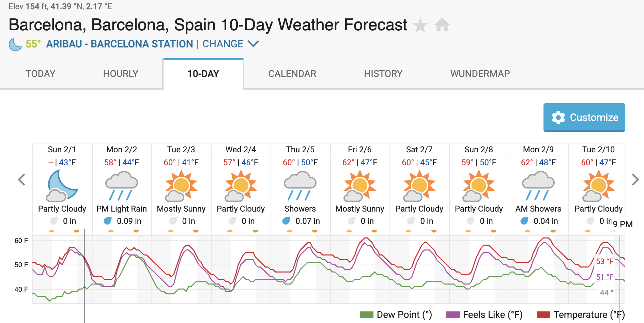This screenshot has width=644, height=323.
Task: Click the right arrow to see more days
Action: coord(635,180)
